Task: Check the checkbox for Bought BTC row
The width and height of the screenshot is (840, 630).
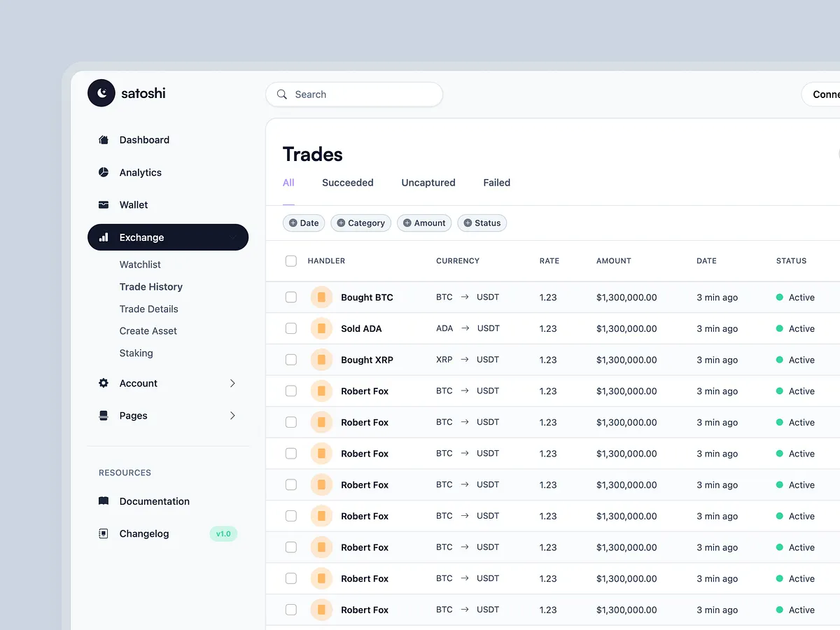Action: click(x=291, y=297)
